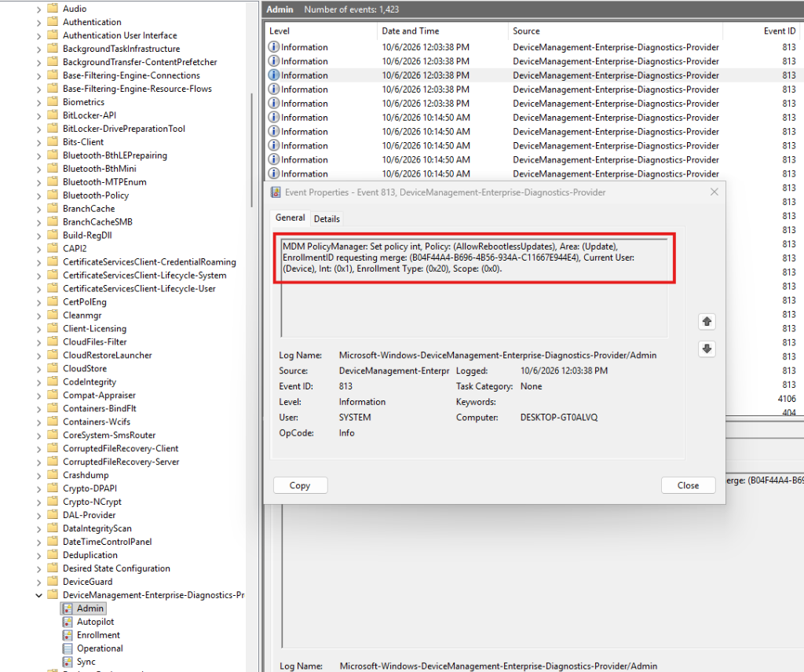Click the Audio folder icon
Screen dimensions: 804x672
click(x=53, y=9)
